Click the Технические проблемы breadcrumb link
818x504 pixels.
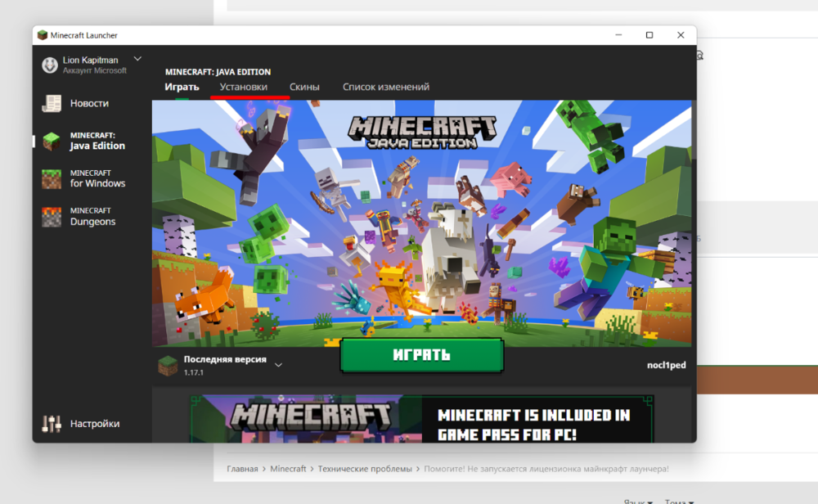365,469
